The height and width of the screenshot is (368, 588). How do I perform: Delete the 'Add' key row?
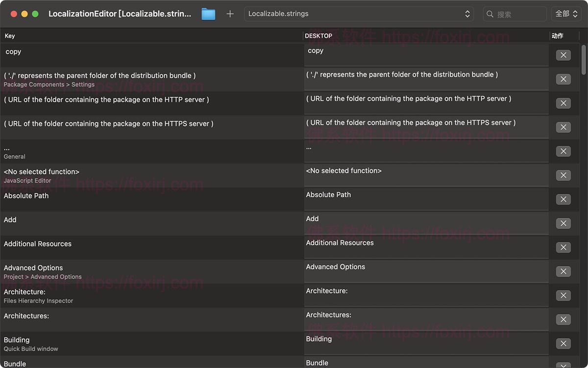[563, 223]
